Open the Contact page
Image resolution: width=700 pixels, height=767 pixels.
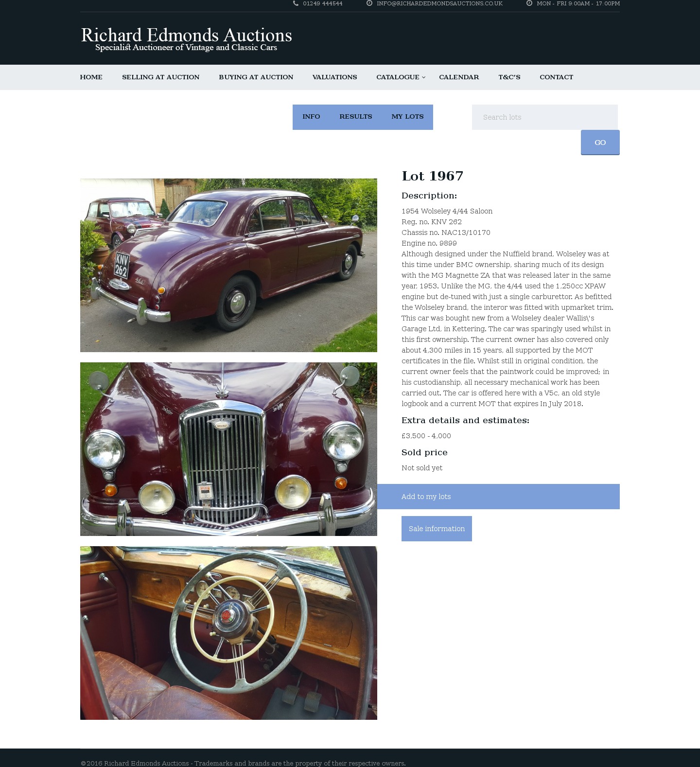click(x=557, y=77)
